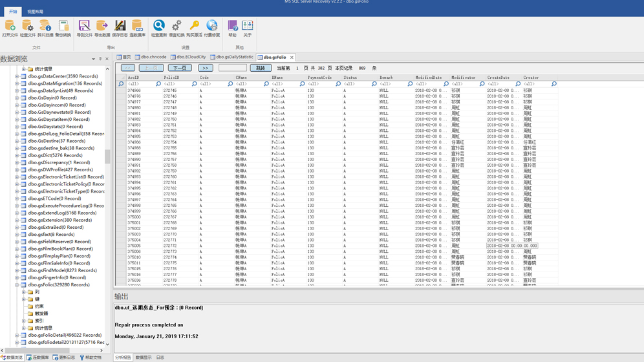Click the search icon in ModifiedDate filter

[x=446, y=84]
